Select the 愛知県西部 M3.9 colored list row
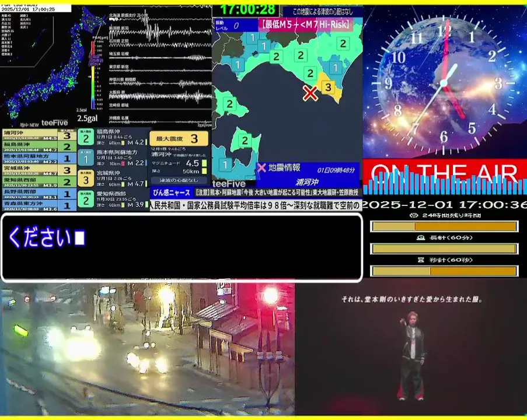Image resolution: width=527 pixels, height=420 pixels. pyautogui.click(x=39, y=182)
